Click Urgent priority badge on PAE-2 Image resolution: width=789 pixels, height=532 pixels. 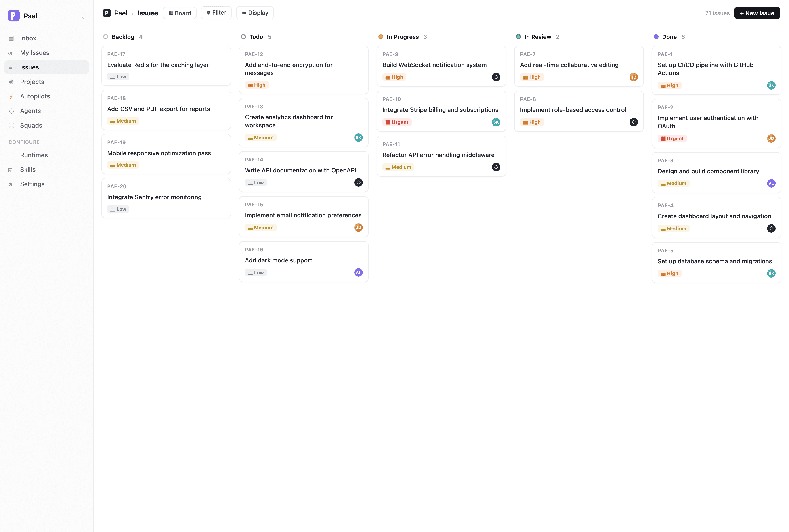pyautogui.click(x=672, y=138)
